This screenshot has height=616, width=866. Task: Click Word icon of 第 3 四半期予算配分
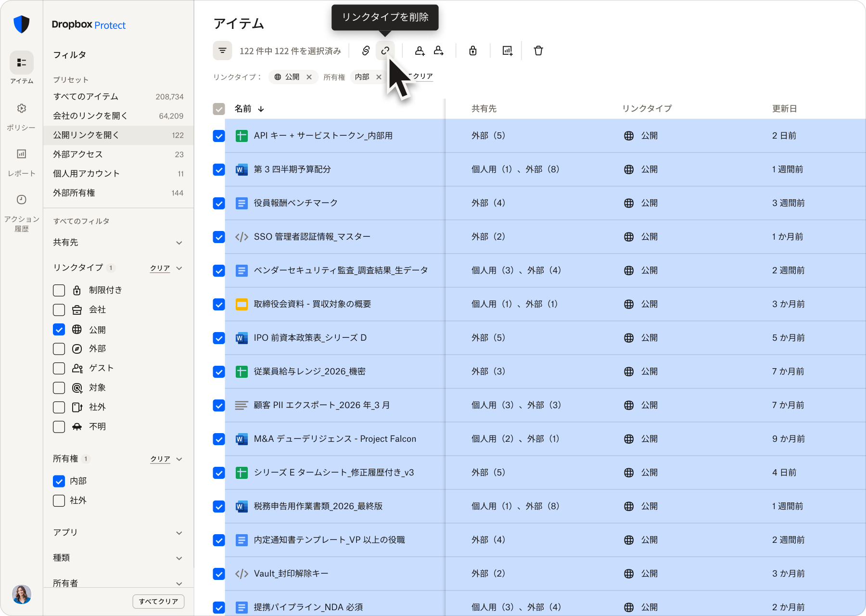[x=242, y=169]
